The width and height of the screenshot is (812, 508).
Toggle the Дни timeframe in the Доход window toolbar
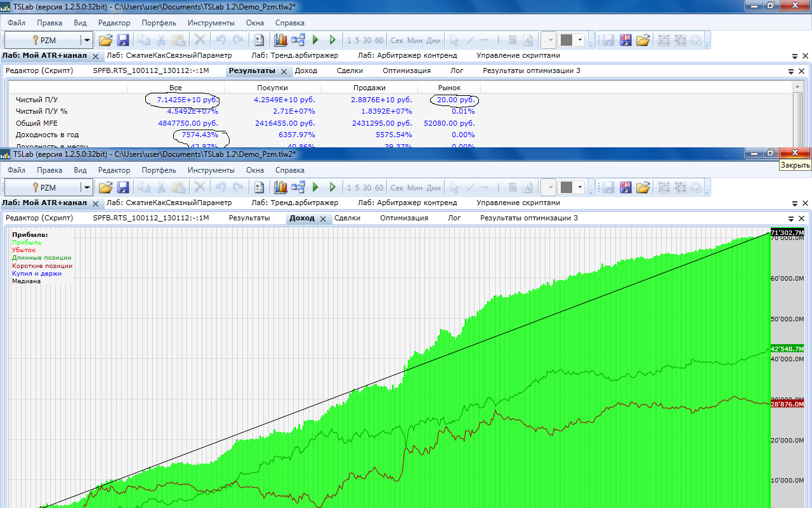pos(433,188)
